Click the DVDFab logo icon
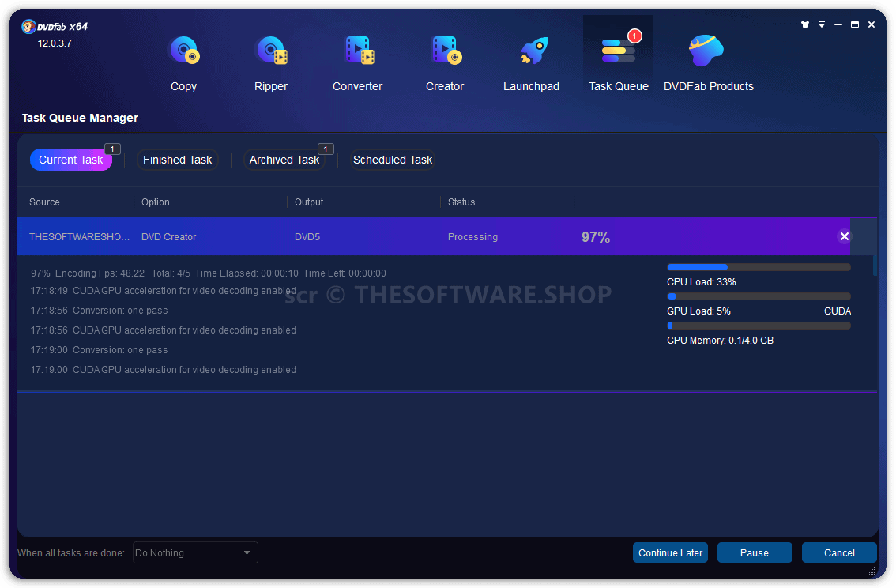Screen dimensions: 896x588 [28, 26]
